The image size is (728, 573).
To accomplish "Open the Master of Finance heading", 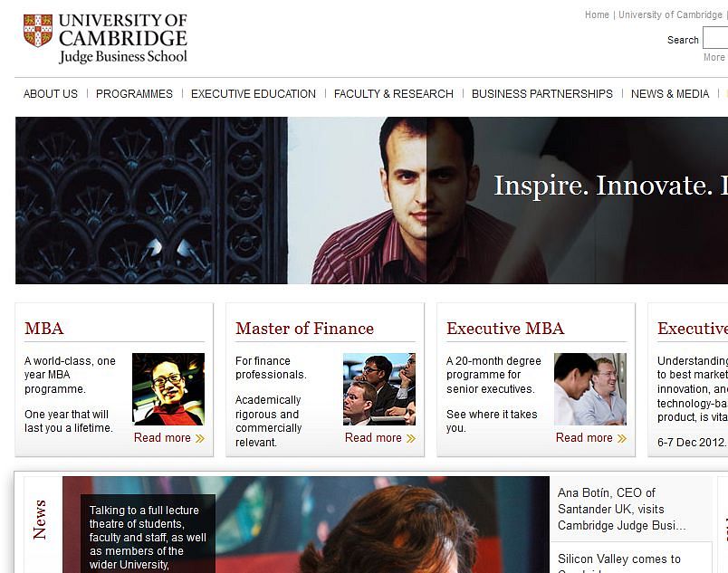I will [x=304, y=329].
